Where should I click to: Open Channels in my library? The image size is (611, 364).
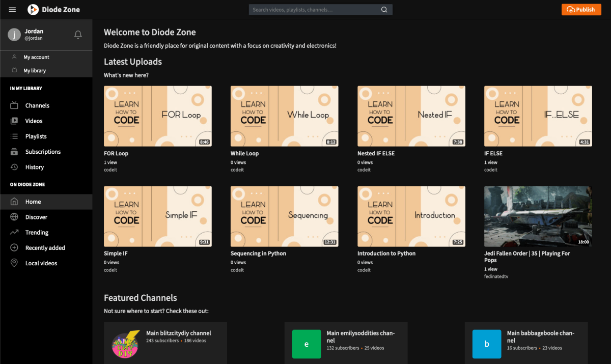point(37,106)
